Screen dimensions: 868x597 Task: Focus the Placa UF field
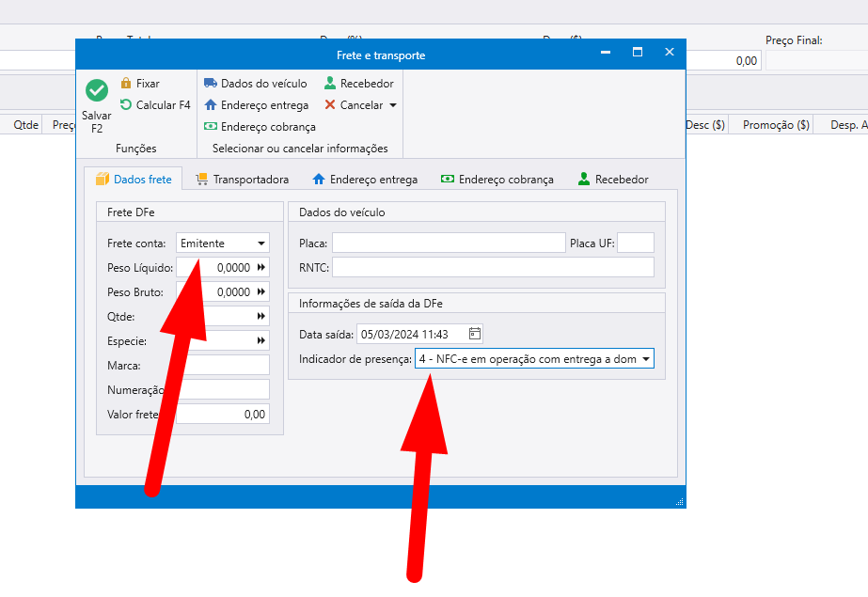click(x=635, y=244)
